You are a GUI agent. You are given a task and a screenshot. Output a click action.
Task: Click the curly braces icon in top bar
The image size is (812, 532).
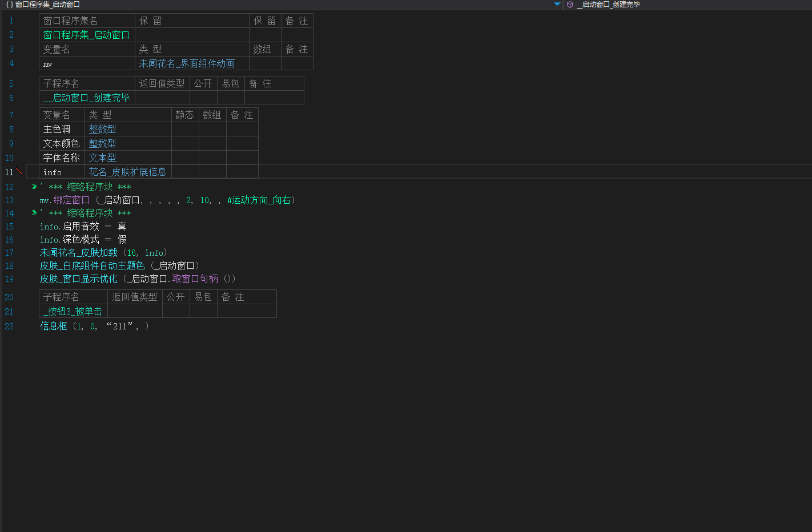click(9, 5)
